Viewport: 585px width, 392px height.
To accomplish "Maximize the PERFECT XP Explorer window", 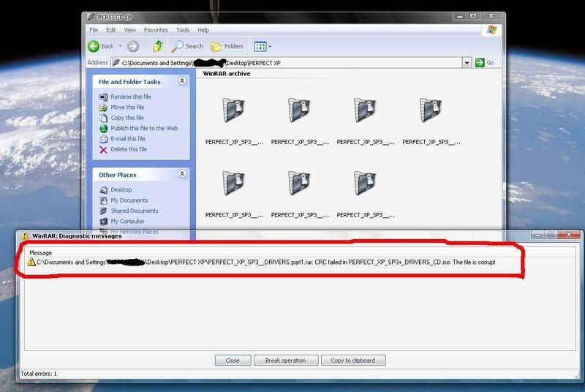I will tap(473, 16).
